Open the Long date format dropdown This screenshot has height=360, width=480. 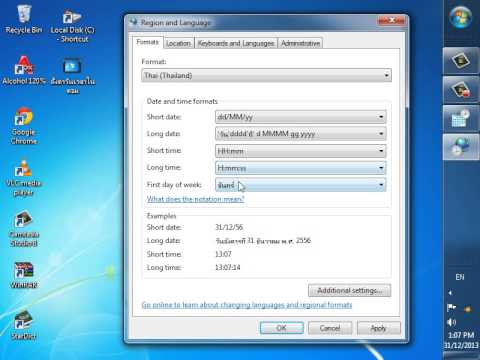pos(301,134)
